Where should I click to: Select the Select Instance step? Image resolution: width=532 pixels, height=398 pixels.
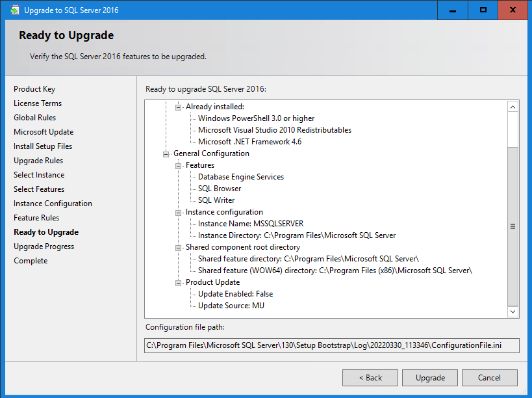39,174
